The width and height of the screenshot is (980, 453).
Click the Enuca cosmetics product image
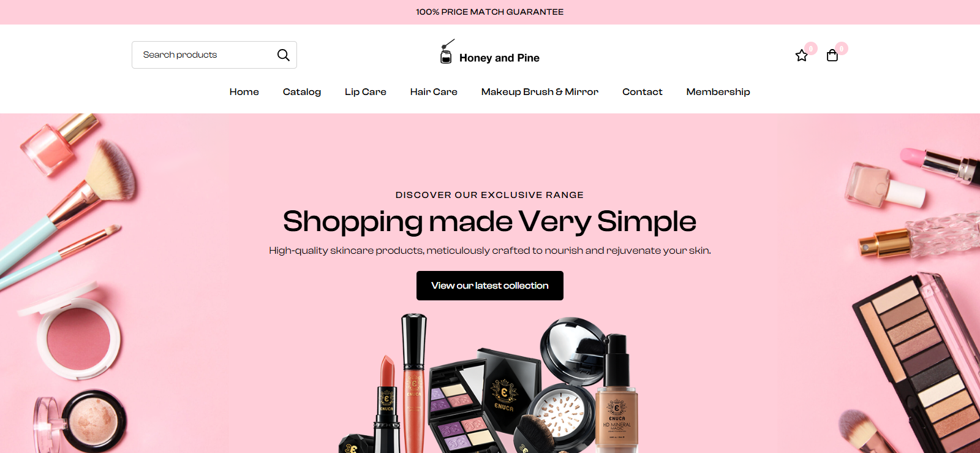[x=490, y=383]
